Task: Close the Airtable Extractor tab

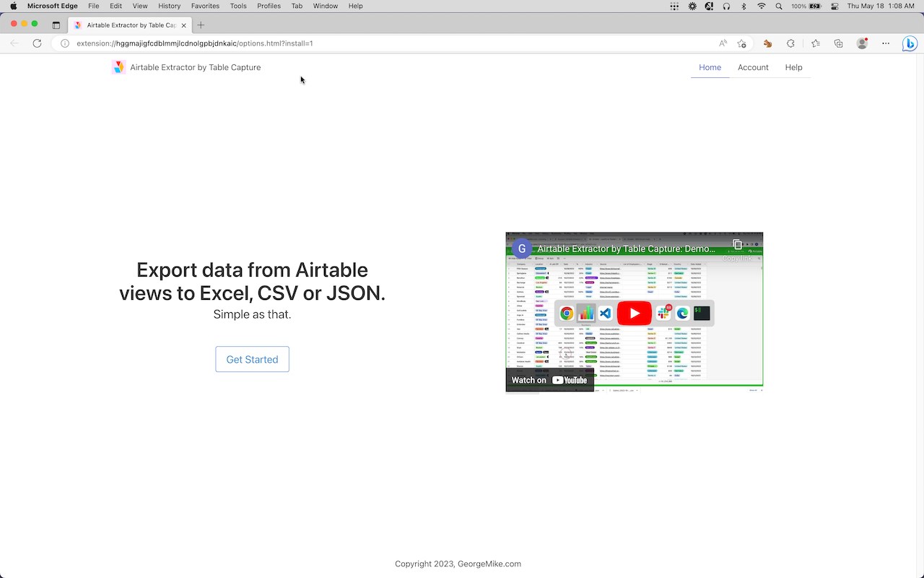Action: coord(183,25)
